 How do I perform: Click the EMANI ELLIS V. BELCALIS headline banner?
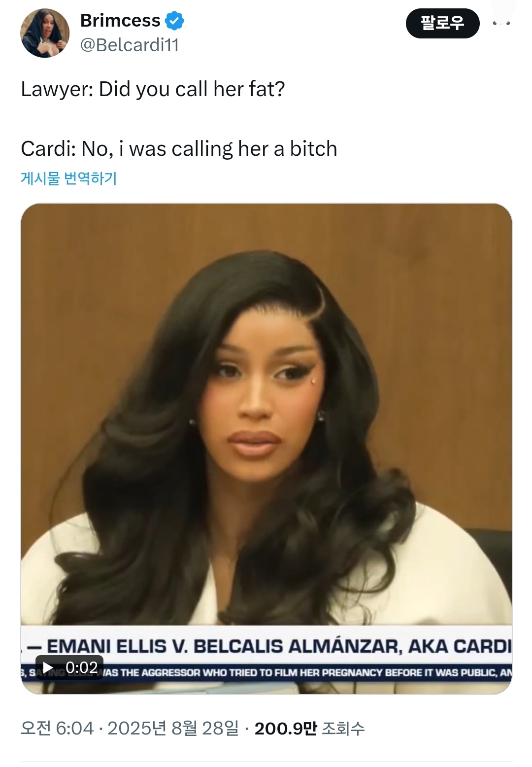coord(266,646)
